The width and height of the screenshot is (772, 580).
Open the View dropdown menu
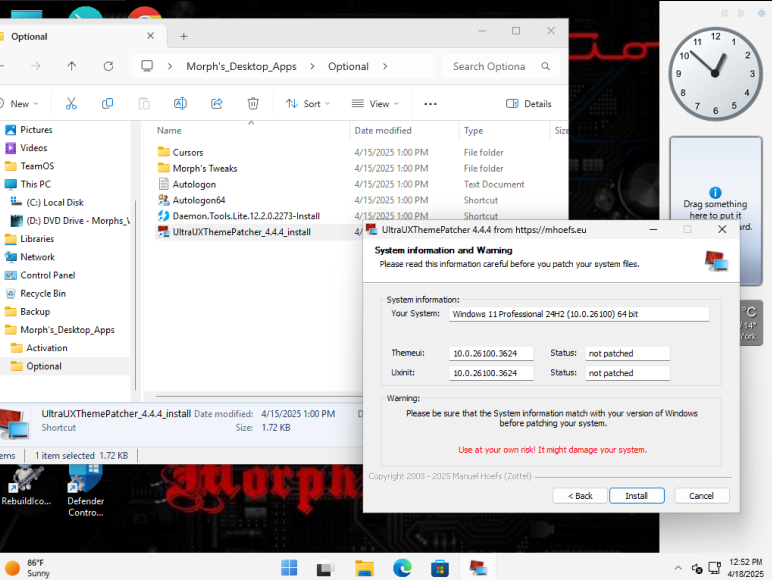[375, 104]
